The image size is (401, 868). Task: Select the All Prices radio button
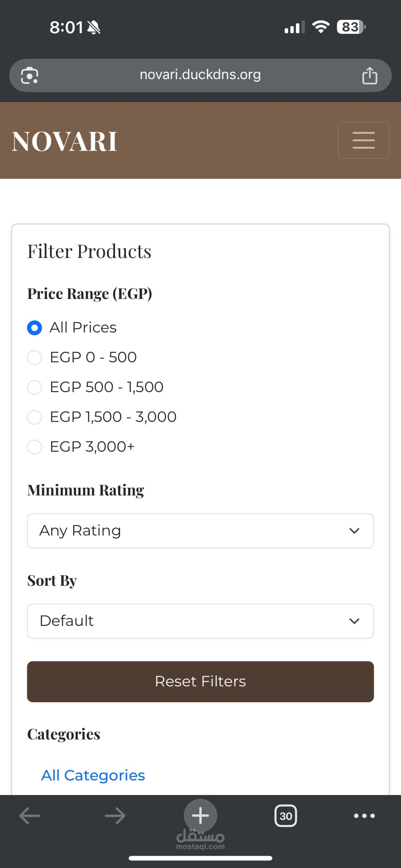tap(34, 328)
